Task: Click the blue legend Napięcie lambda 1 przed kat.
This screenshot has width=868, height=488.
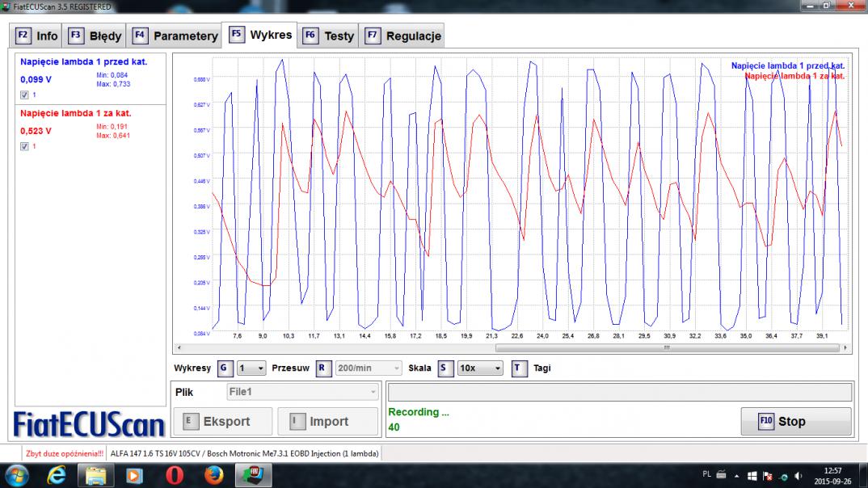Action: [x=787, y=65]
